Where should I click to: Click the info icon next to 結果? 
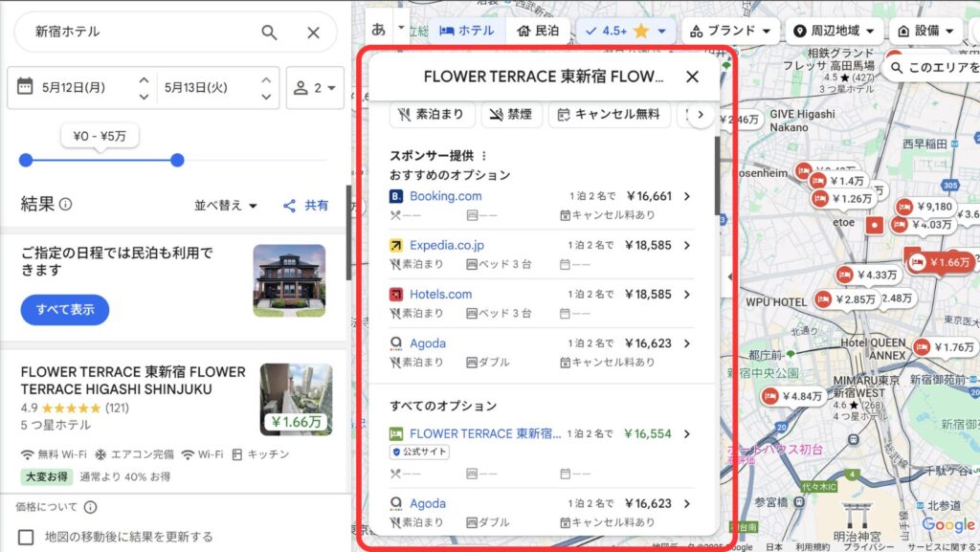tap(66, 204)
